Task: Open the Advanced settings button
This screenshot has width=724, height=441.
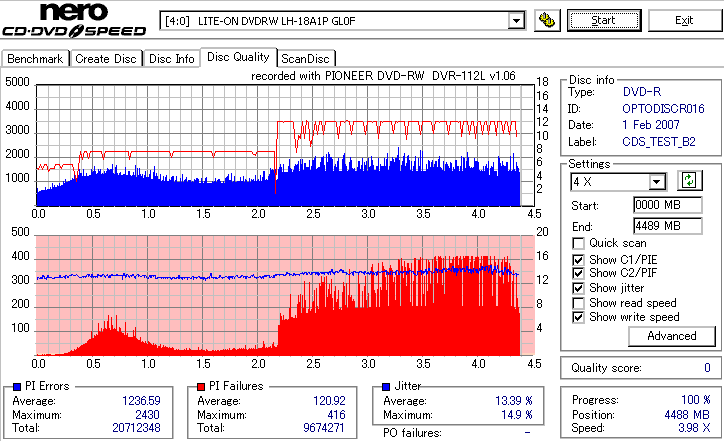Action: [672, 336]
